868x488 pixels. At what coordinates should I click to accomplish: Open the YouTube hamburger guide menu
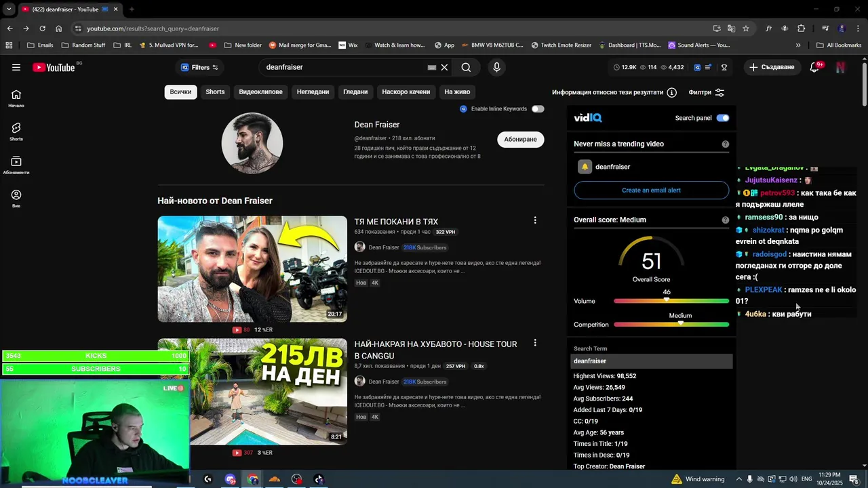[16, 67]
